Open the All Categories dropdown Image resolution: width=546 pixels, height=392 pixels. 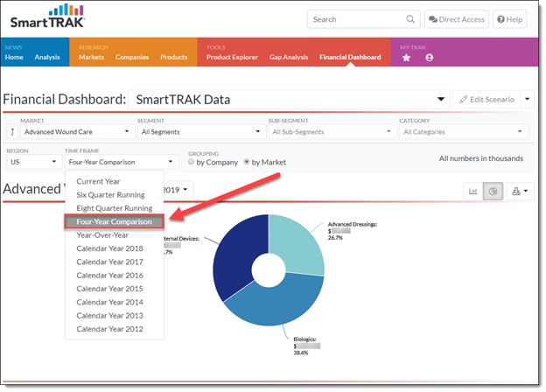464,132
